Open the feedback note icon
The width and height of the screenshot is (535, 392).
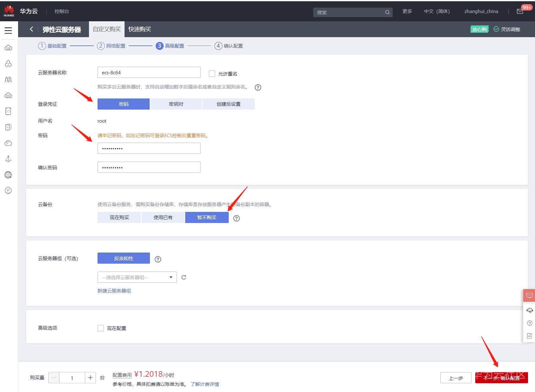(530, 336)
